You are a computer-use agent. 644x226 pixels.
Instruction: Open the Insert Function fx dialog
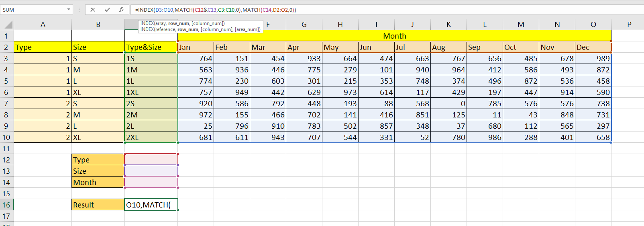(121, 10)
